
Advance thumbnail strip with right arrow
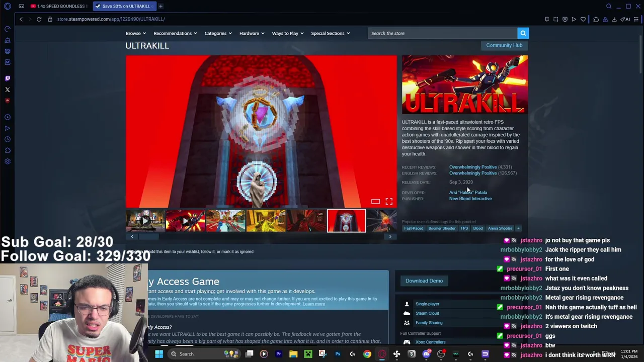click(x=390, y=237)
